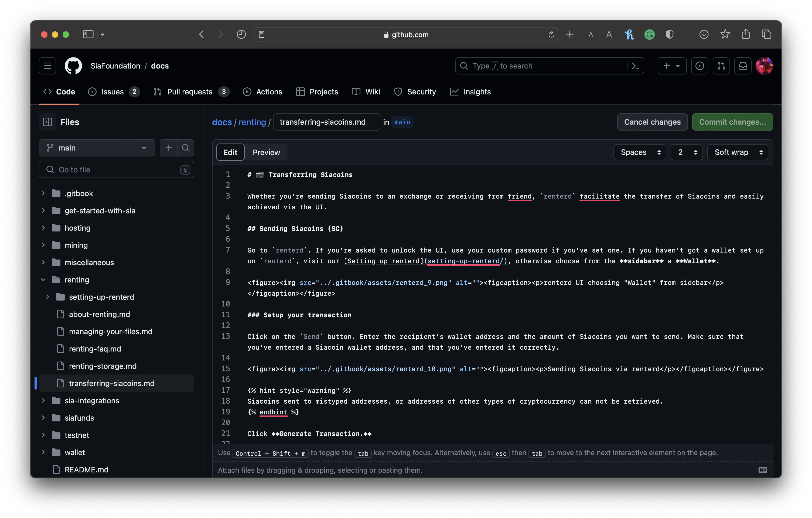This screenshot has width=812, height=518.
Task: Click the renting breadcrumb link
Action: tap(252, 122)
